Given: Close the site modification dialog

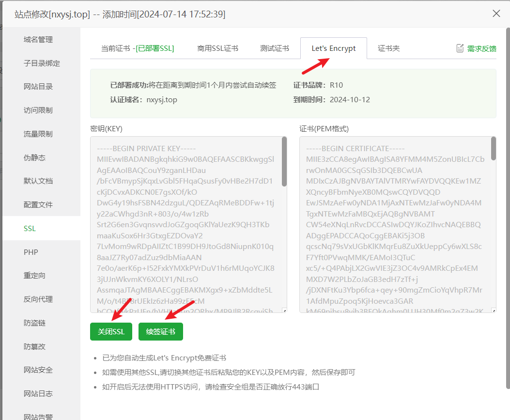Looking at the screenshot, I should coord(496,14).
